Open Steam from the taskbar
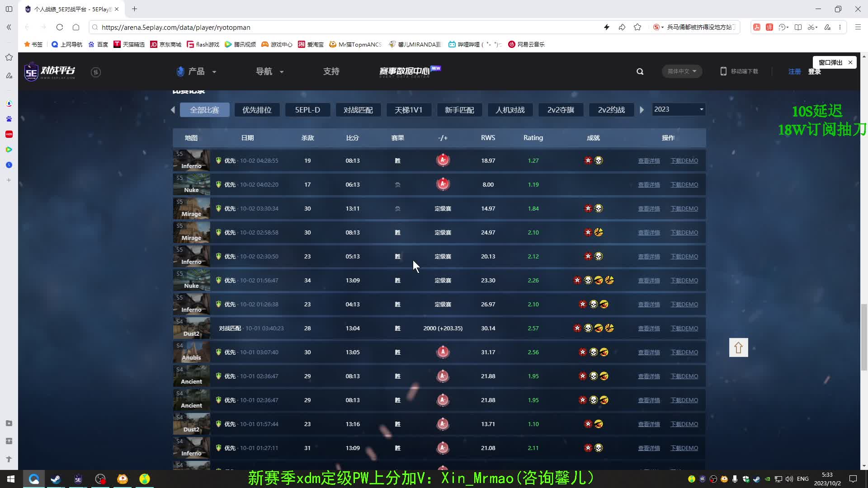Image resolution: width=868 pixels, height=488 pixels. (x=56, y=479)
